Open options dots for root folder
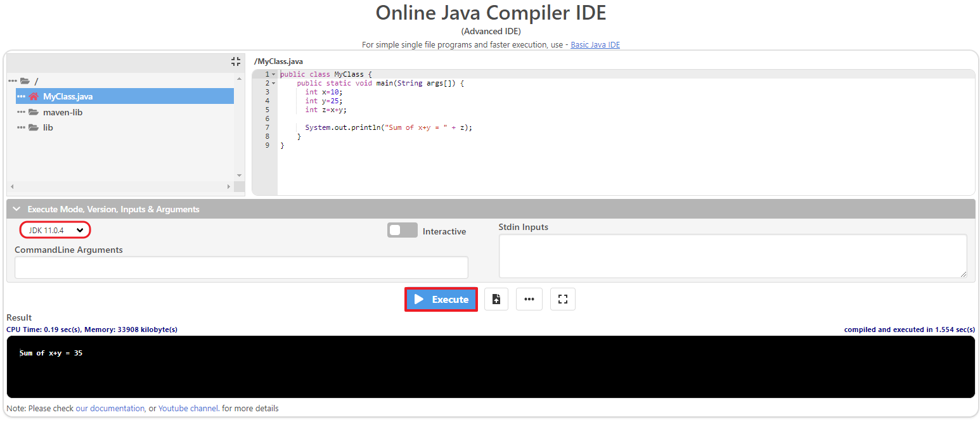This screenshot has height=422, width=980. pos(13,81)
